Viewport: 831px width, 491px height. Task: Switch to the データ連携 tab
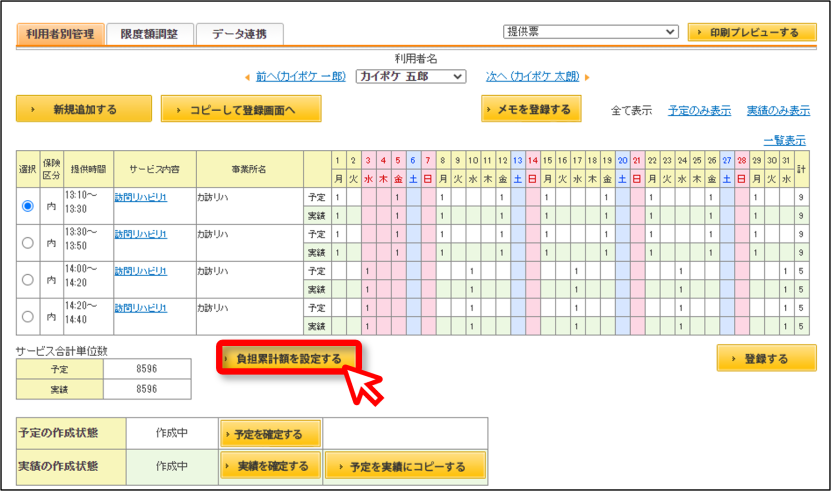click(240, 34)
